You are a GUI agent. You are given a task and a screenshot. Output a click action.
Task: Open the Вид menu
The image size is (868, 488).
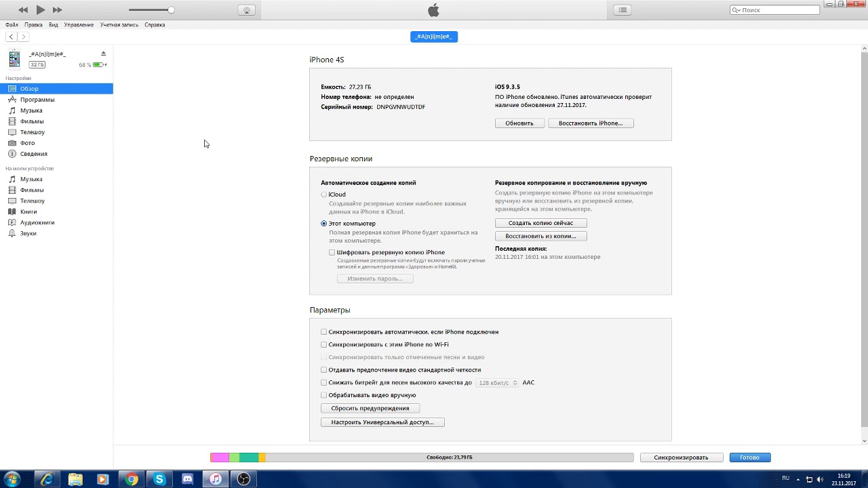pyautogui.click(x=54, y=24)
